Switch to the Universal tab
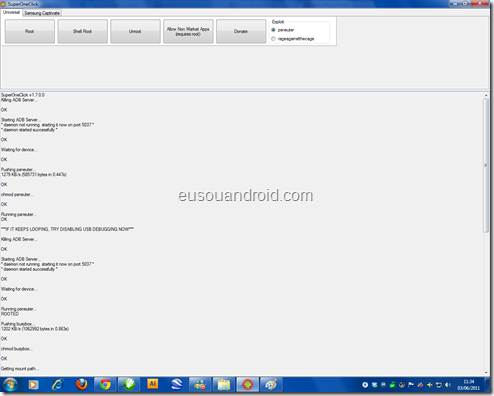 point(11,12)
